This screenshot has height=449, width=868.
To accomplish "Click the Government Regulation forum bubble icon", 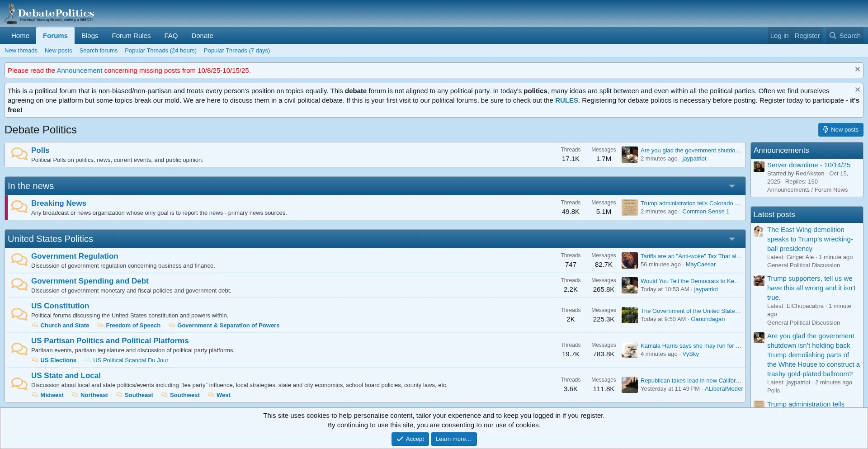I will point(19,260).
